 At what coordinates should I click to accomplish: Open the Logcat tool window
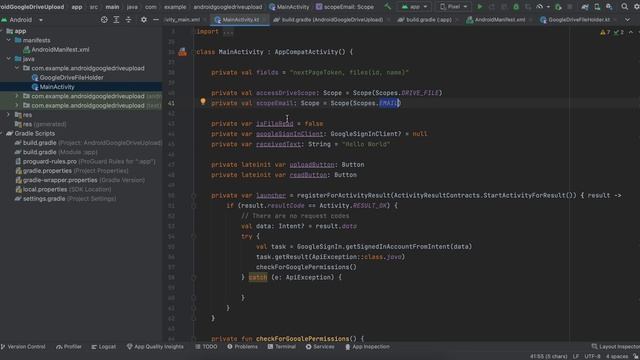(104, 347)
